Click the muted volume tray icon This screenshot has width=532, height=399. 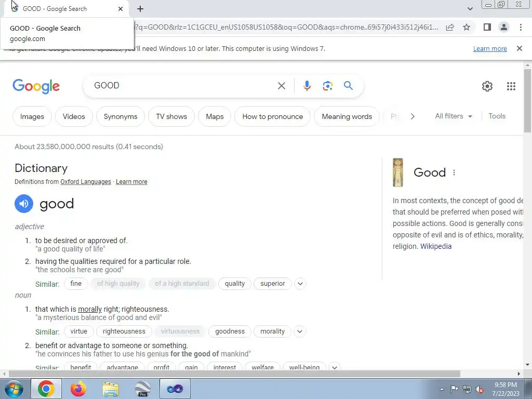pos(480,389)
